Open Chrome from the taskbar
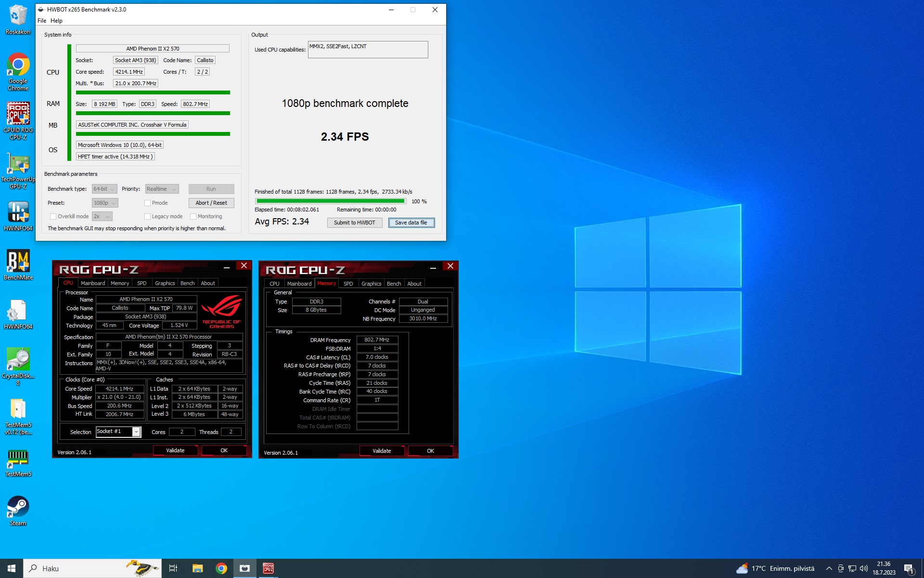The image size is (924, 578). click(x=221, y=568)
